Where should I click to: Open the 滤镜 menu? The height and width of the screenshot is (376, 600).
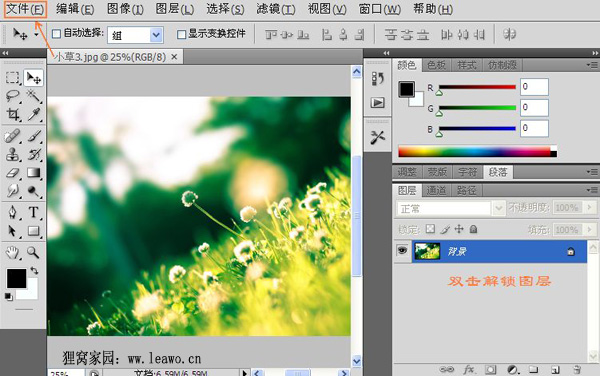(x=276, y=9)
